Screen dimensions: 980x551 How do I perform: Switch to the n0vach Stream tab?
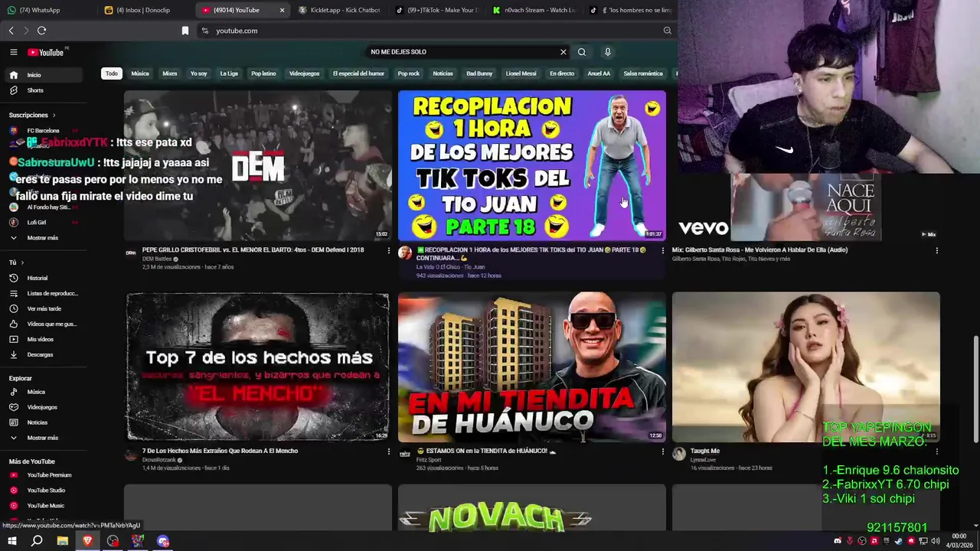(x=534, y=10)
